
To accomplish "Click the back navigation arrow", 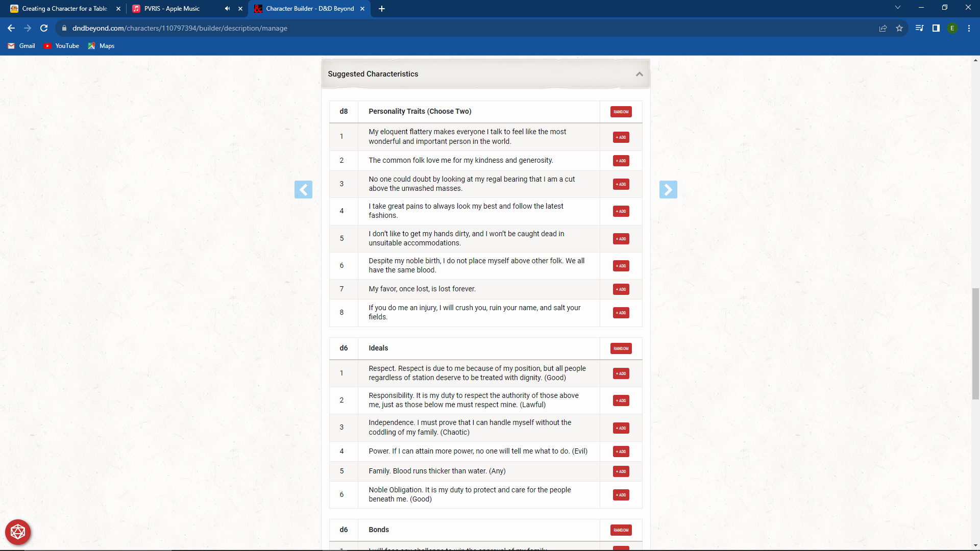I will tap(11, 28).
